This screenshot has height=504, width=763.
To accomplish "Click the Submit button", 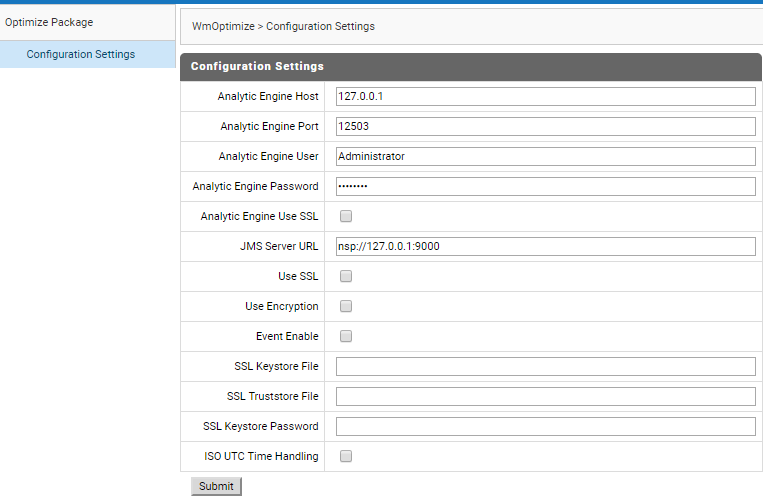I will (216, 486).
